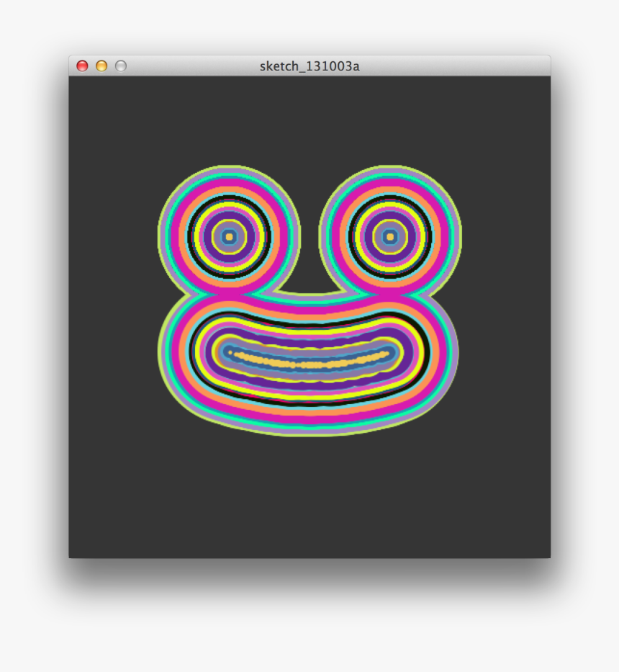The width and height of the screenshot is (619, 672).
Task: Click the yellow minimize button
Action: point(101,65)
